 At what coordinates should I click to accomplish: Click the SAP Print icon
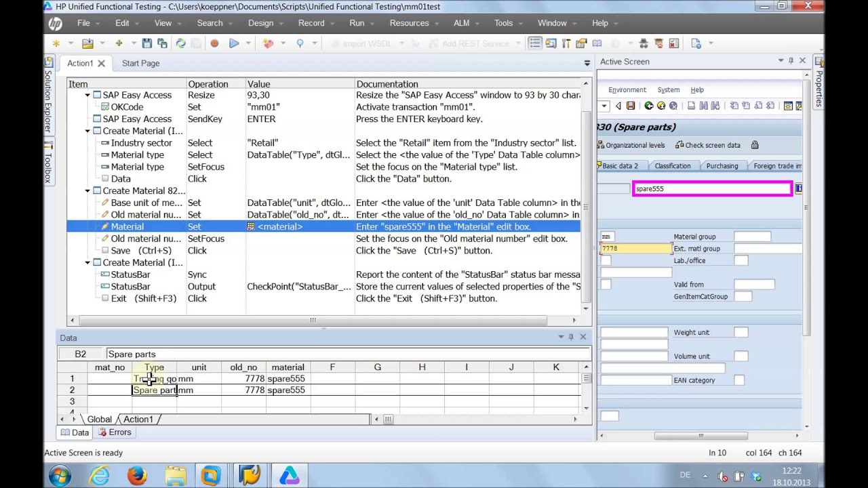click(691, 106)
